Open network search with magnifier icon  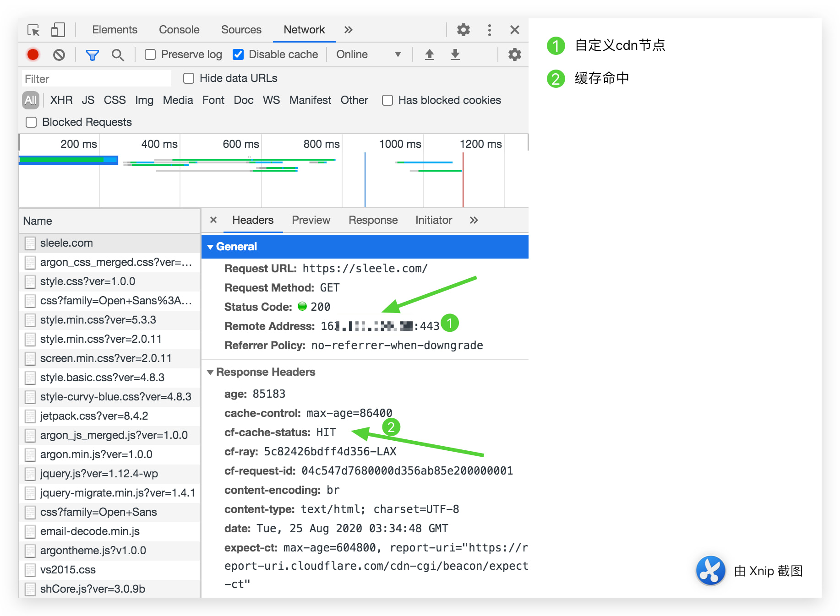[118, 55]
